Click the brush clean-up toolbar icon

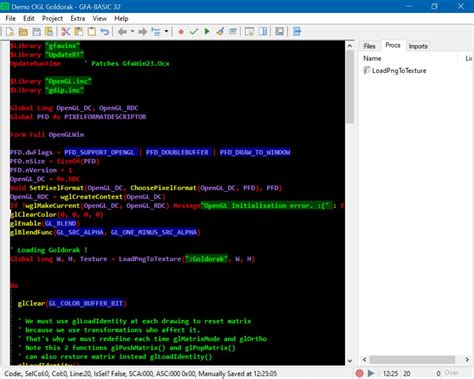tap(220, 32)
